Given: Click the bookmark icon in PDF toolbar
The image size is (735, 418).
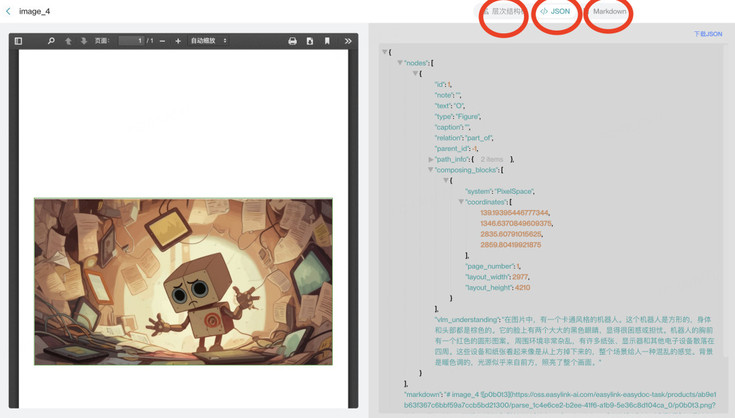Looking at the screenshot, I should (327, 41).
